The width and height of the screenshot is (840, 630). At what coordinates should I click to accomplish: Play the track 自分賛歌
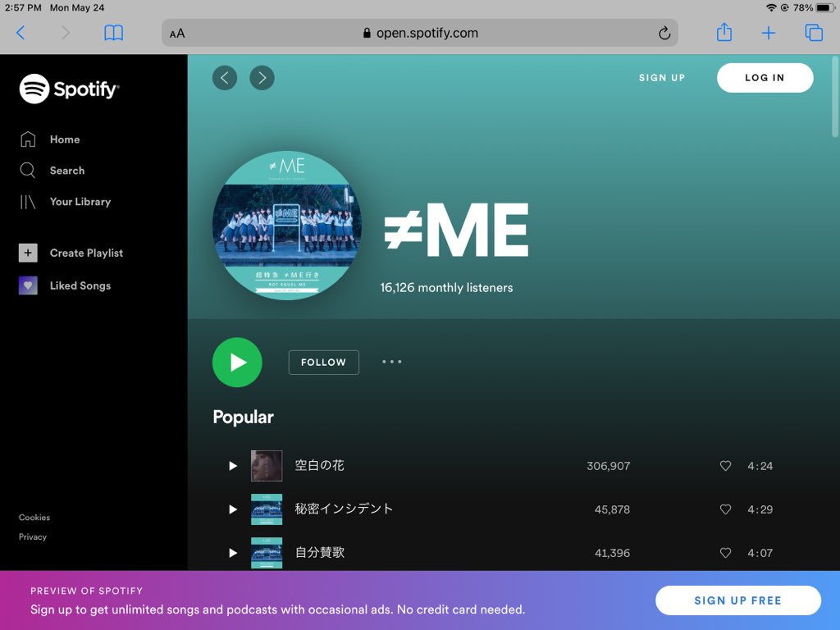tap(232, 553)
